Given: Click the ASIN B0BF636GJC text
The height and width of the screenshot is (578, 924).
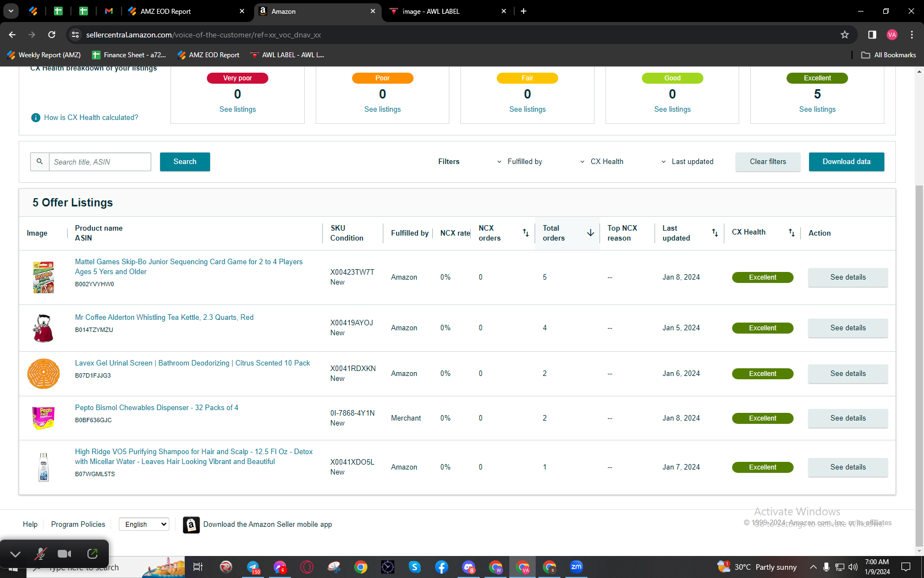Looking at the screenshot, I should click(94, 420).
